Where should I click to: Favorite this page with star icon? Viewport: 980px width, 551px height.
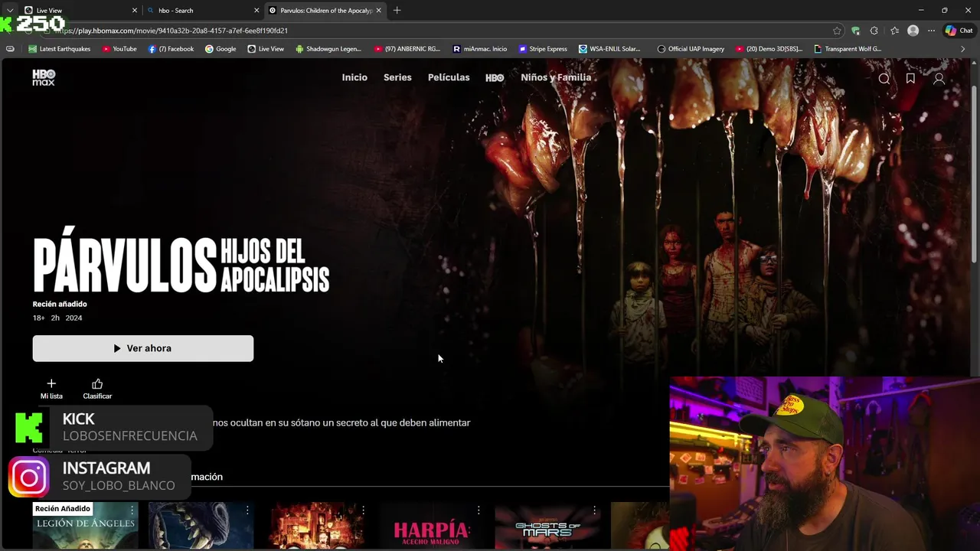pyautogui.click(x=837, y=31)
